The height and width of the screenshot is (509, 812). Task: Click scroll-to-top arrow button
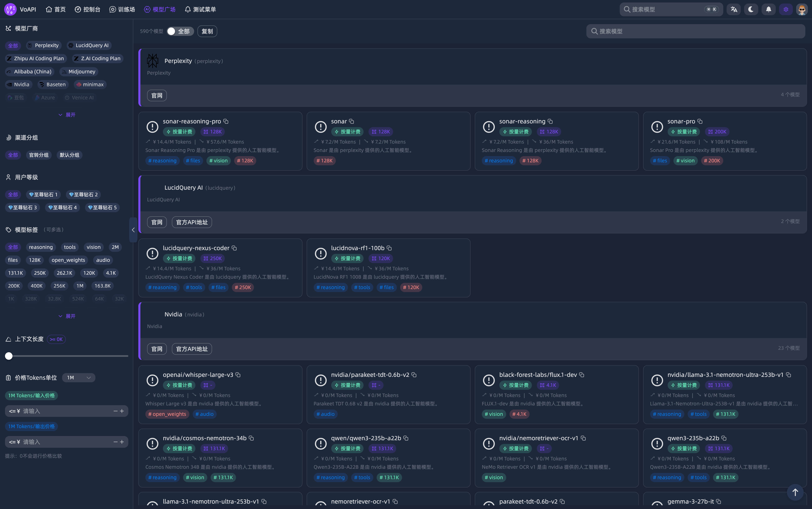pos(795,492)
